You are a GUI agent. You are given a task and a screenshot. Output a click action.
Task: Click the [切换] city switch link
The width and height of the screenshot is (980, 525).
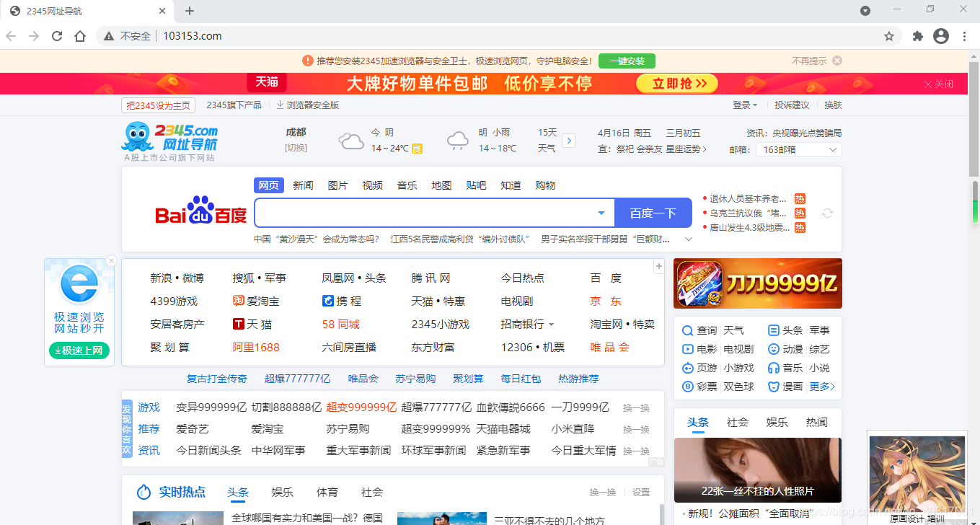296,148
